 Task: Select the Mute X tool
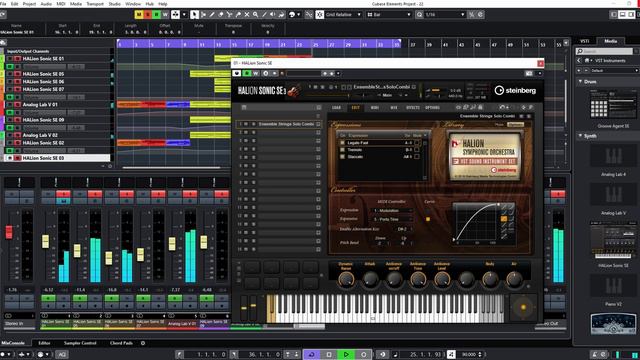(247, 15)
